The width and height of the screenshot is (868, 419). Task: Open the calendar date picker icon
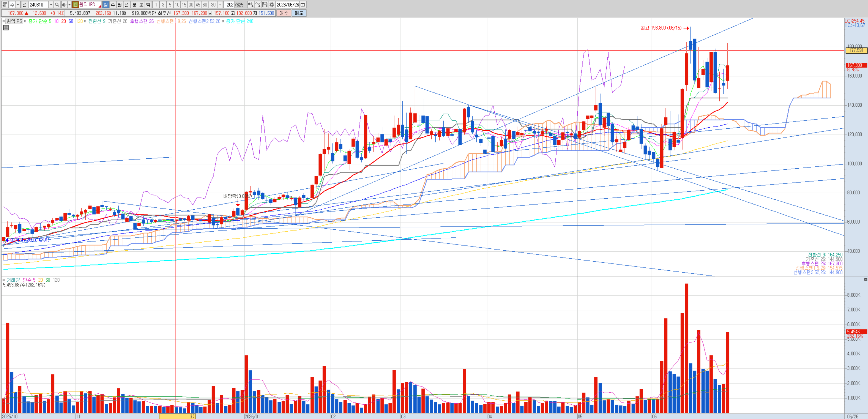pos(303,5)
